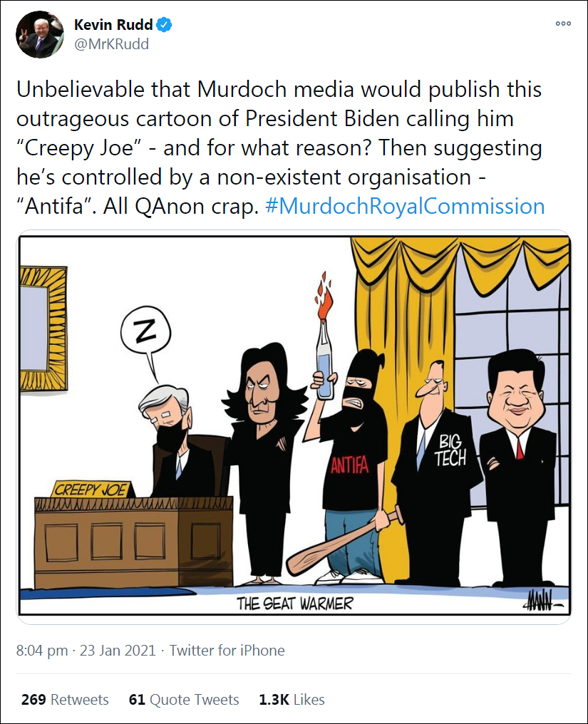The width and height of the screenshot is (588, 724).
Task: Click the BIG TECH label in cartoon
Action: (x=450, y=450)
